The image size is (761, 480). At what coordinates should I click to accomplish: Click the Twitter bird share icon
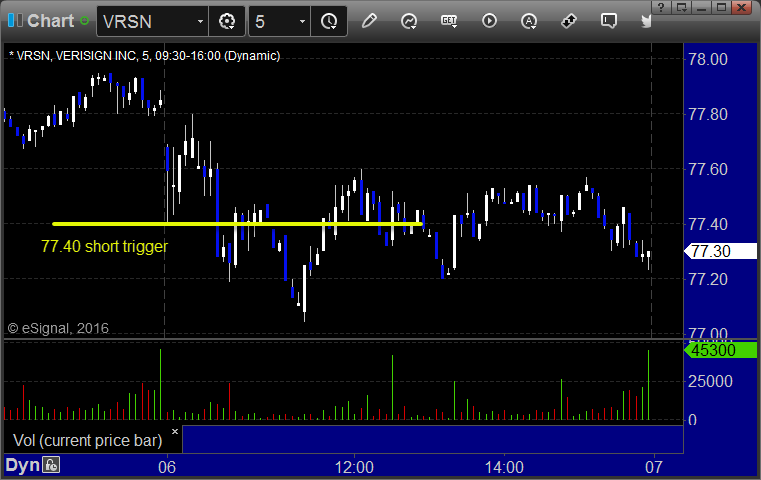646,21
